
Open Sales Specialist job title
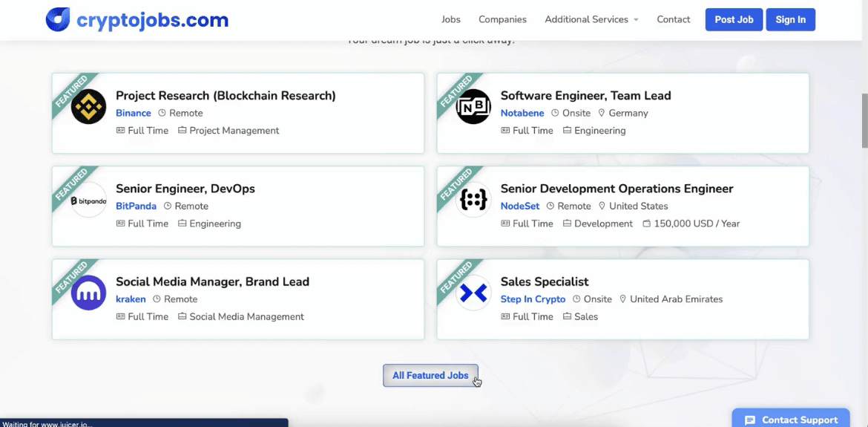tap(545, 281)
